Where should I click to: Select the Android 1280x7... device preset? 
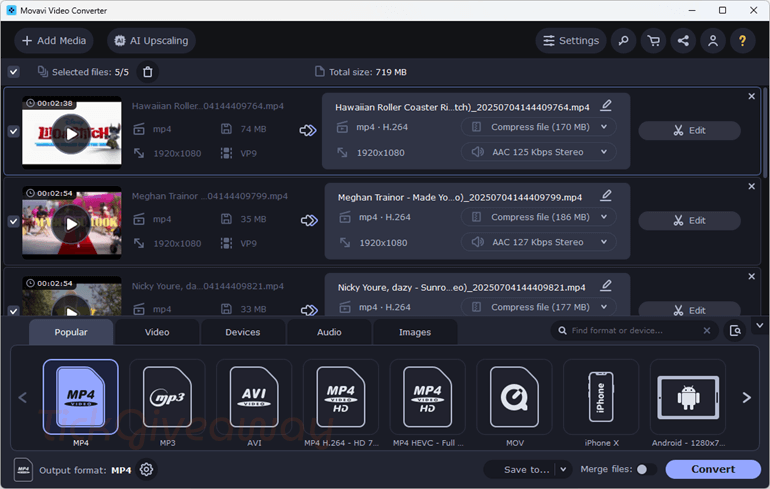(688, 397)
